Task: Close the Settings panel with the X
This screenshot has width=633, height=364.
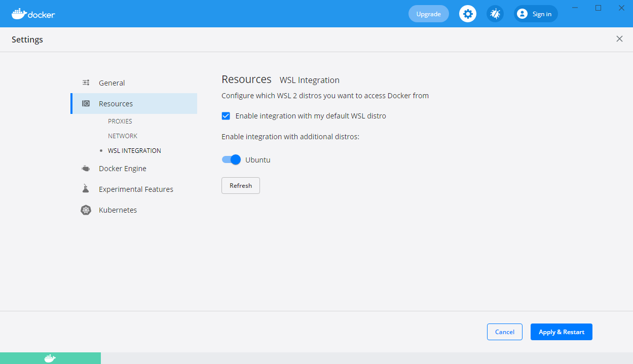Action: click(x=619, y=38)
